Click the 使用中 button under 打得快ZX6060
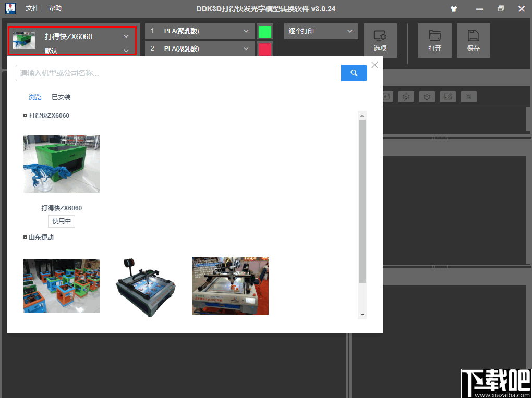The width and height of the screenshot is (532, 398). pos(61,221)
